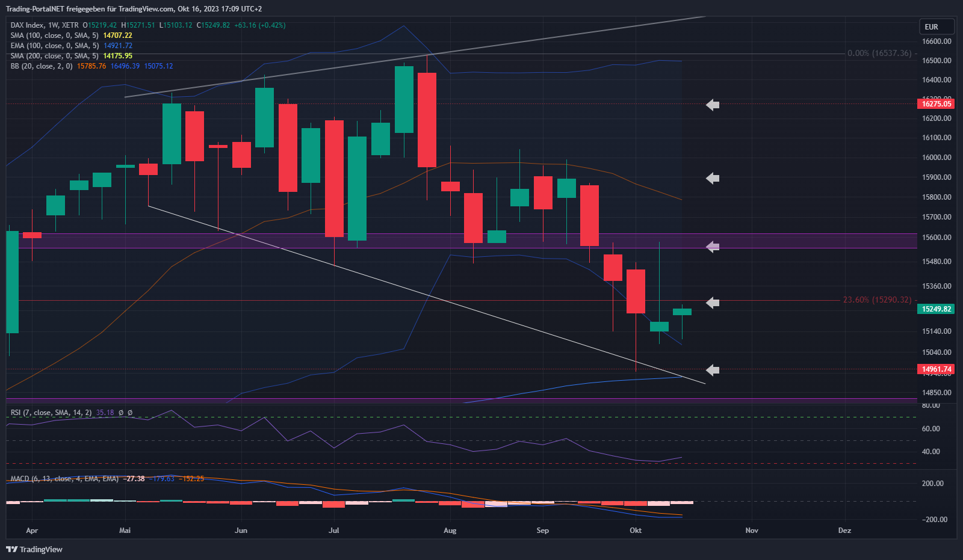The height and width of the screenshot is (560, 963).
Task: Select the SMA 100 indicator legend
Action: (x=55, y=35)
